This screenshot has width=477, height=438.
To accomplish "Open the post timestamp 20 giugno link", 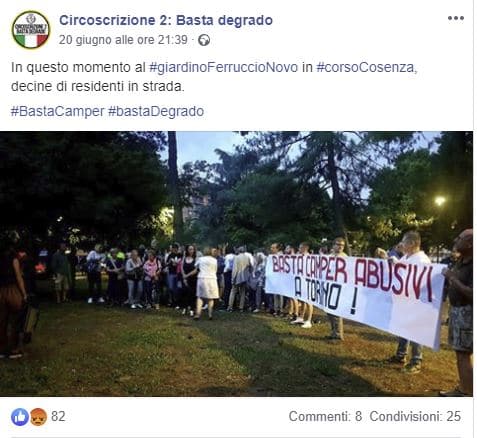I will coord(123,40).
